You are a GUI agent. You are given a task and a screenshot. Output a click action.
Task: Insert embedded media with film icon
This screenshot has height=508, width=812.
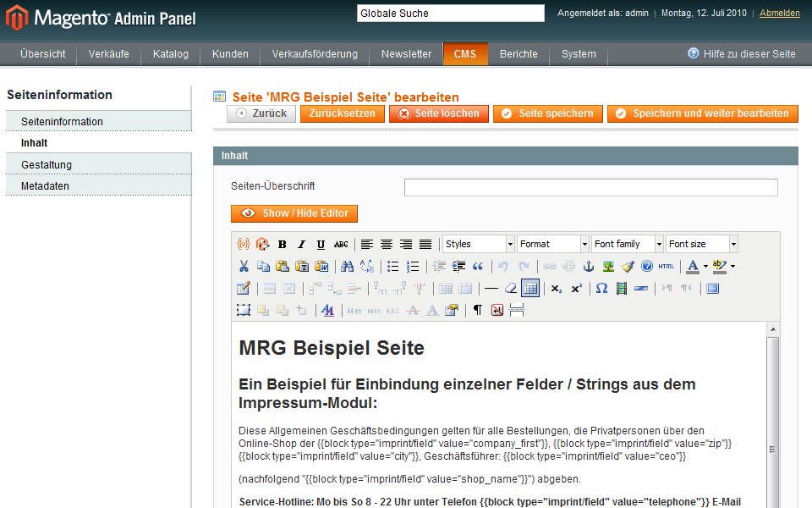tap(622, 288)
